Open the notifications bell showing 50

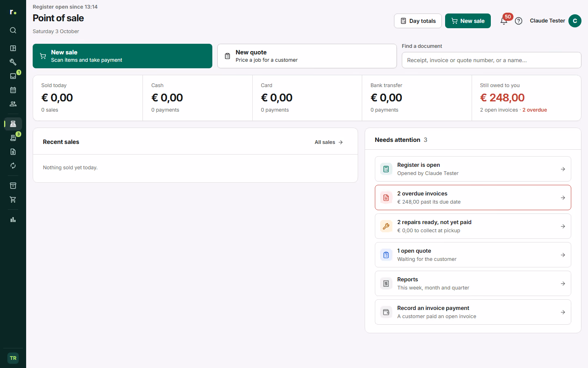(x=504, y=21)
